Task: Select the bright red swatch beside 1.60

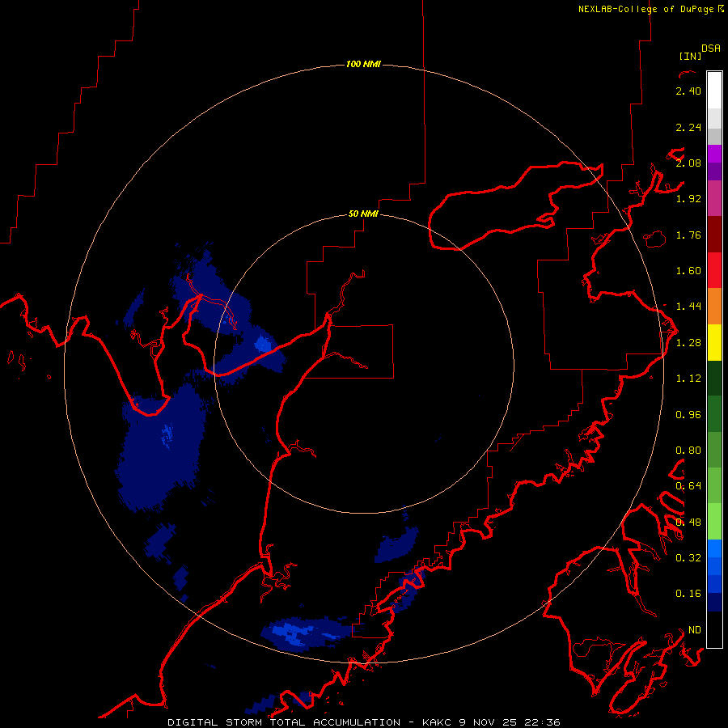Action: click(x=714, y=270)
